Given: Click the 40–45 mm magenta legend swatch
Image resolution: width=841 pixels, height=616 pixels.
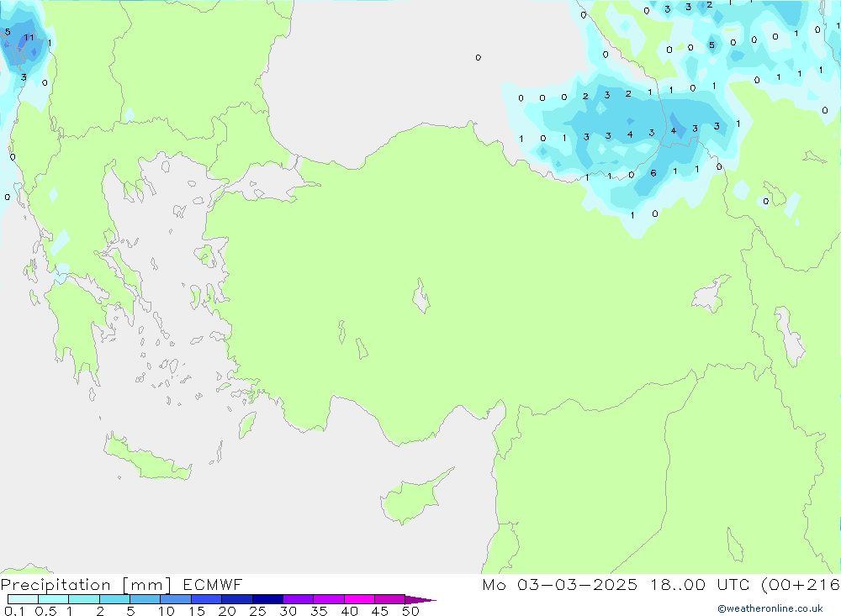Looking at the screenshot, I should click(359, 599).
